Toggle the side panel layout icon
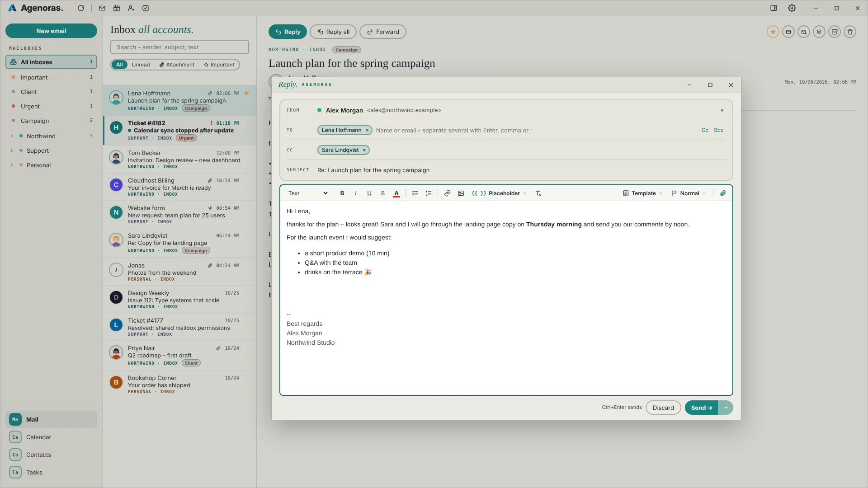 (x=774, y=8)
